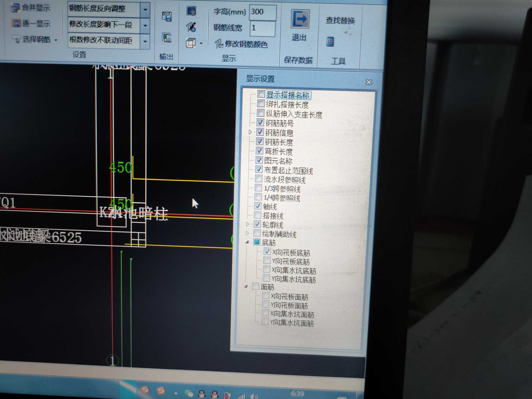Enable 搭接线 checkbox

pyautogui.click(x=258, y=215)
